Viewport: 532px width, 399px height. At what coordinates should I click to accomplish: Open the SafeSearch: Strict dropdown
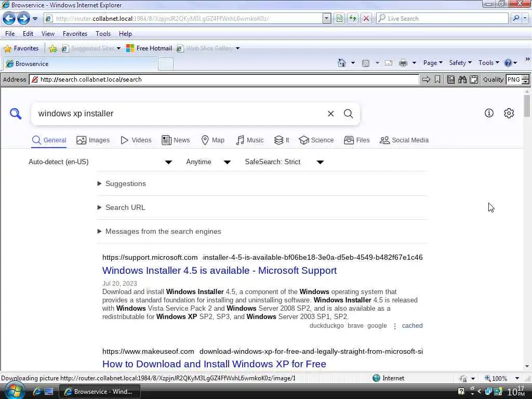click(x=284, y=162)
